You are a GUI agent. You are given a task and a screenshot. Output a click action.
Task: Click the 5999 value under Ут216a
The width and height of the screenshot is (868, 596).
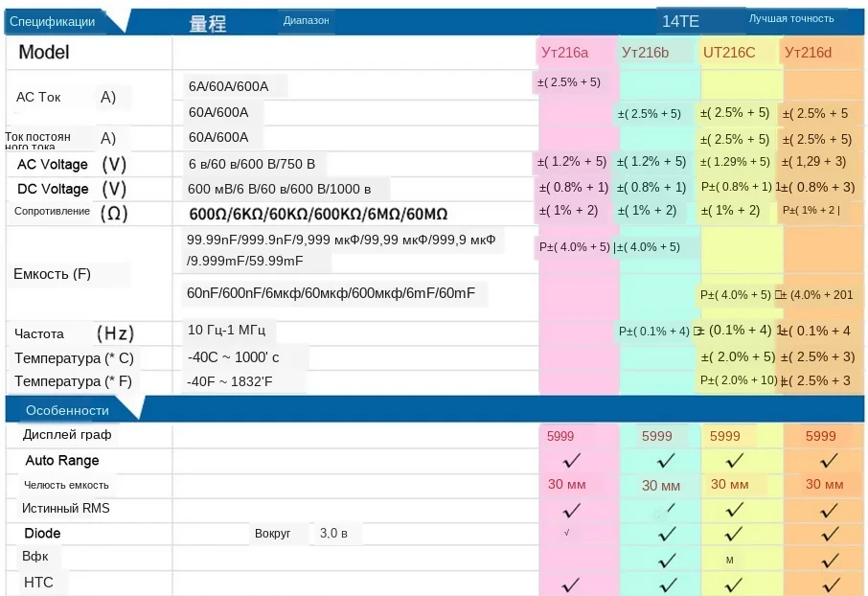(560, 437)
